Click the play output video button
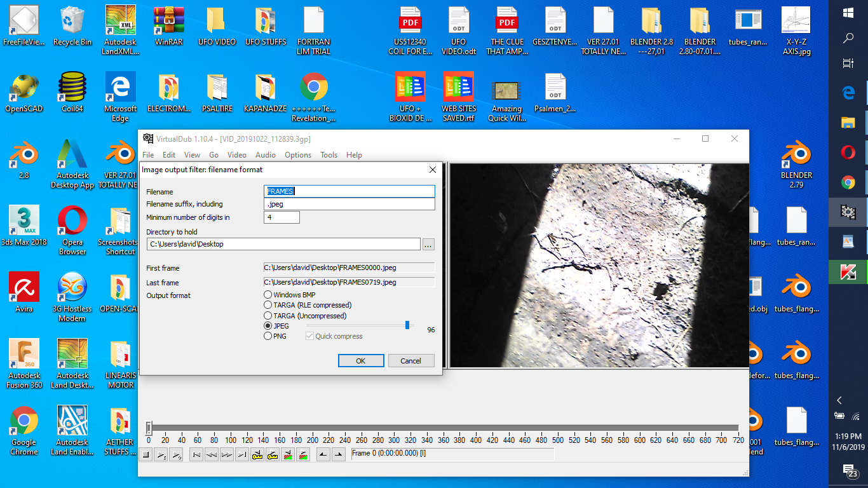 click(176, 454)
